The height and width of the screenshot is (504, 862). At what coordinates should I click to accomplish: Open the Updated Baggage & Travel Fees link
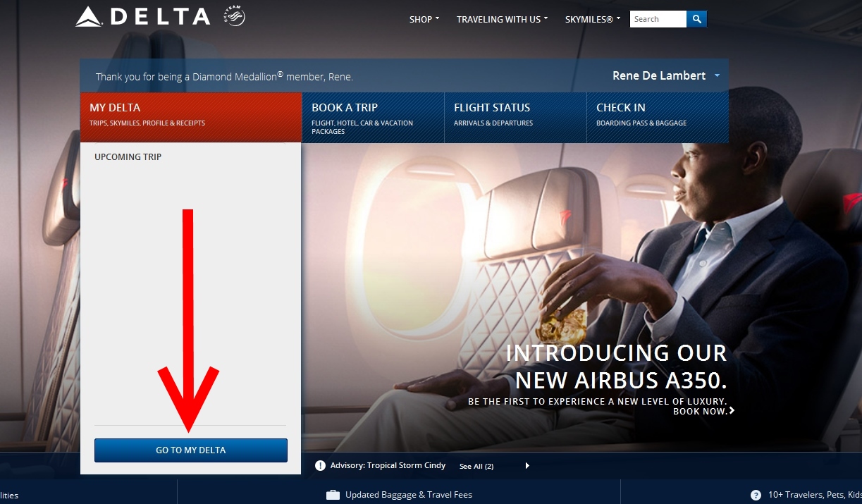[409, 495]
